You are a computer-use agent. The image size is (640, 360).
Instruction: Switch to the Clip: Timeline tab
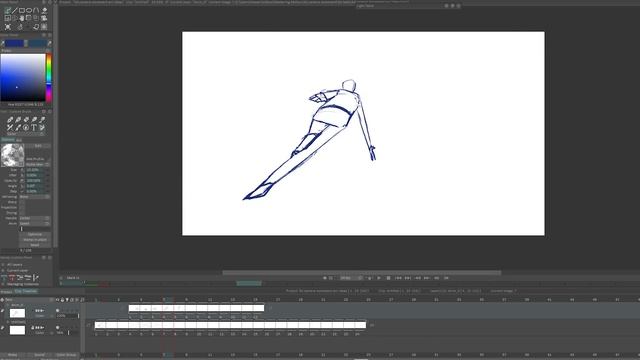coord(26,291)
